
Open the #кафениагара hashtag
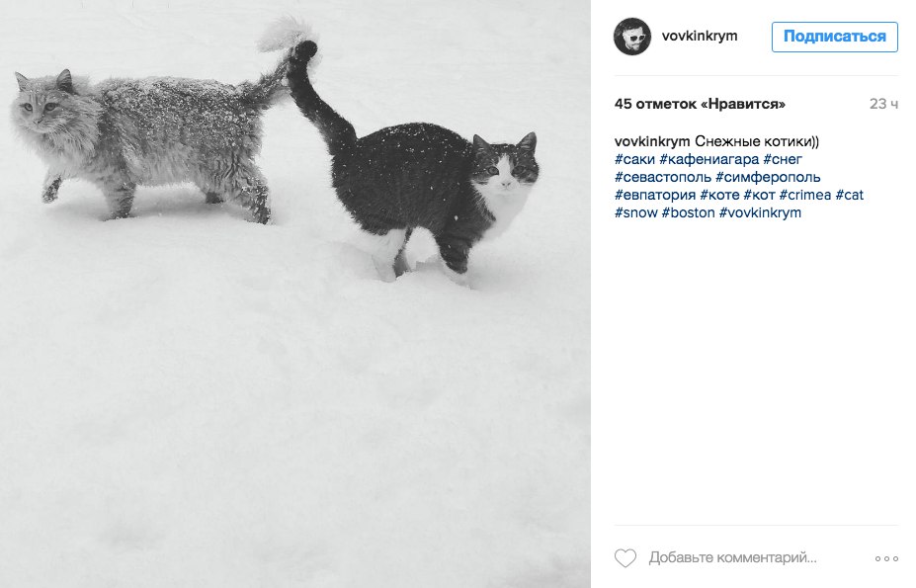tap(709, 159)
